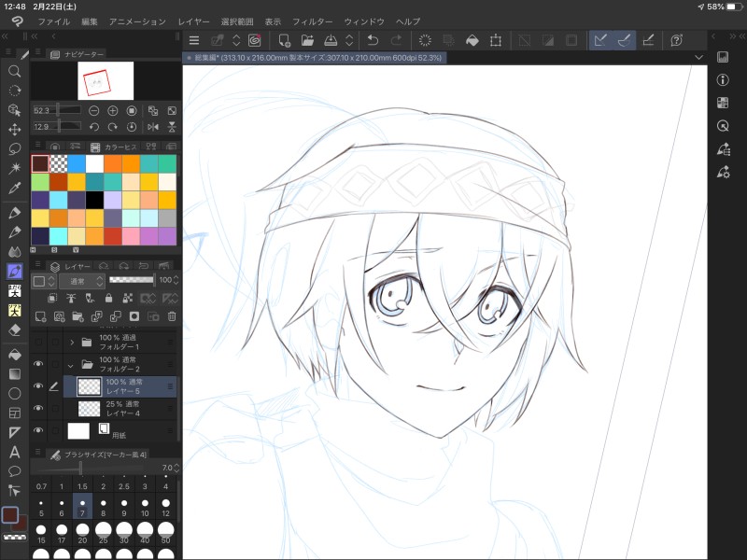Viewport: 747px width, 560px height.
Task: Expand the フォルダー 1 folder arrow
Action: click(72, 342)
